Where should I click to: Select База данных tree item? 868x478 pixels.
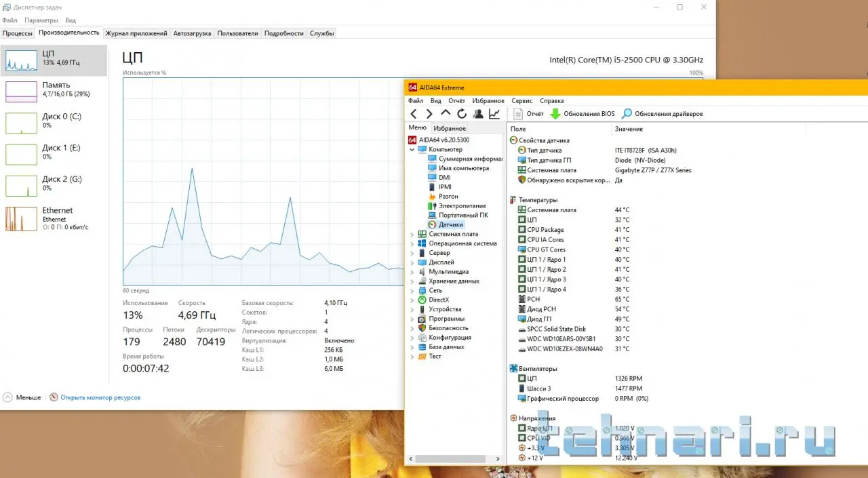tap(441, 347)
